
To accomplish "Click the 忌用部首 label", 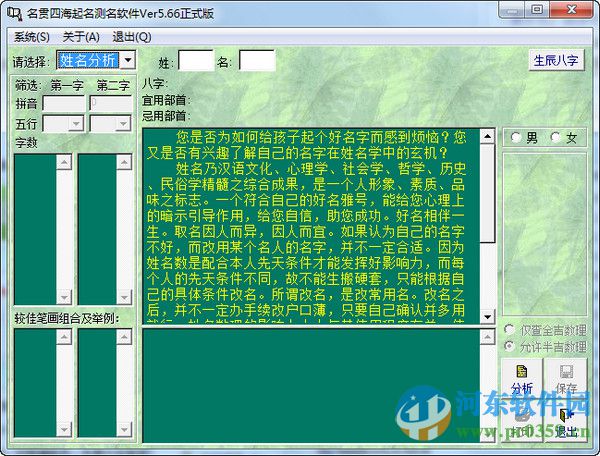I will click(x=164, y=116).
